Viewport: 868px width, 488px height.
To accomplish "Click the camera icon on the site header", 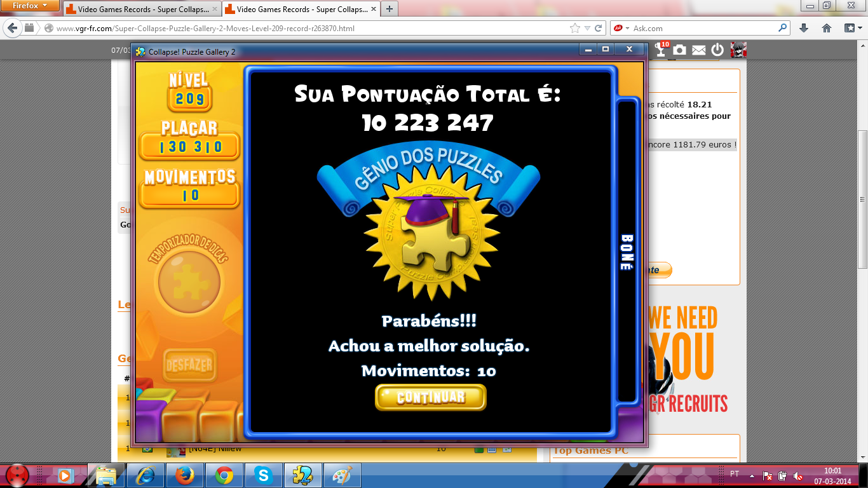I will [680, 50].
